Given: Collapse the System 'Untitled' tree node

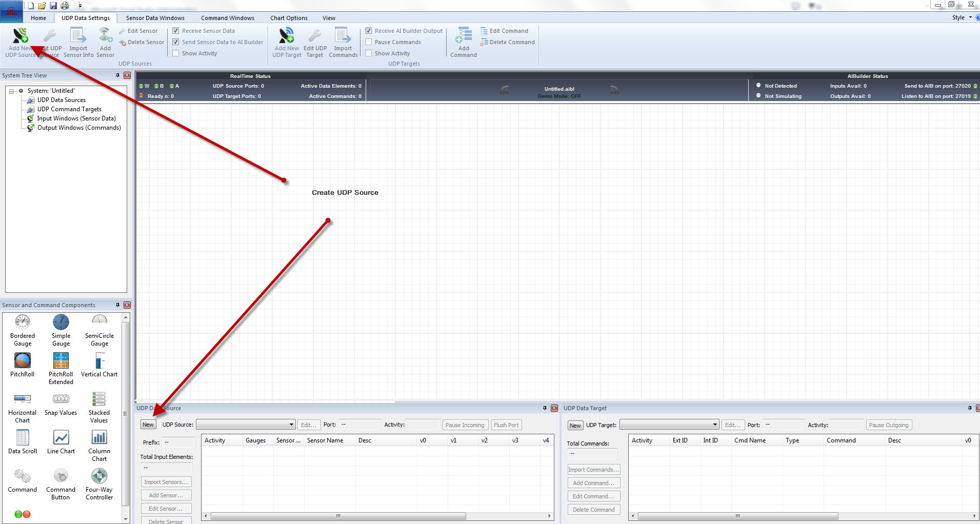Looking at the screenshot, I should click(12, 91).
